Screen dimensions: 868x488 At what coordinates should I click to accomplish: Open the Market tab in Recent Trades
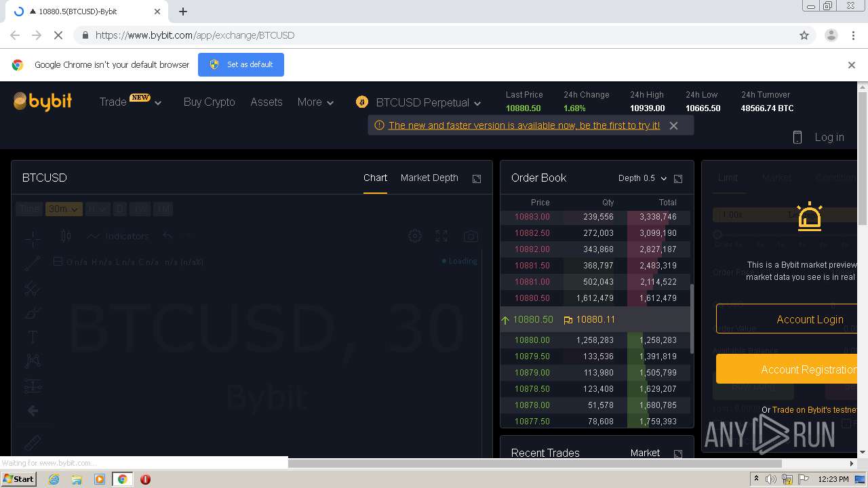click(x=645, y=453)
